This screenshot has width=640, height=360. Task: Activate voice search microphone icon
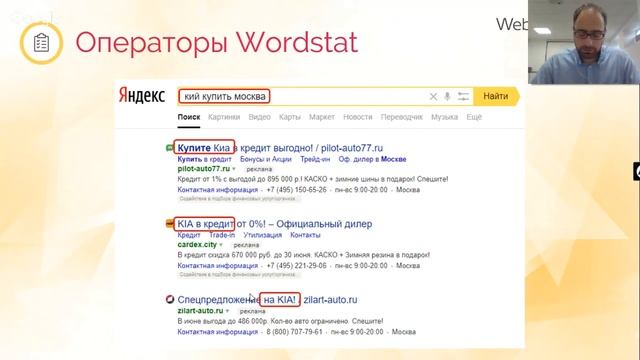[x=447, y=96]
